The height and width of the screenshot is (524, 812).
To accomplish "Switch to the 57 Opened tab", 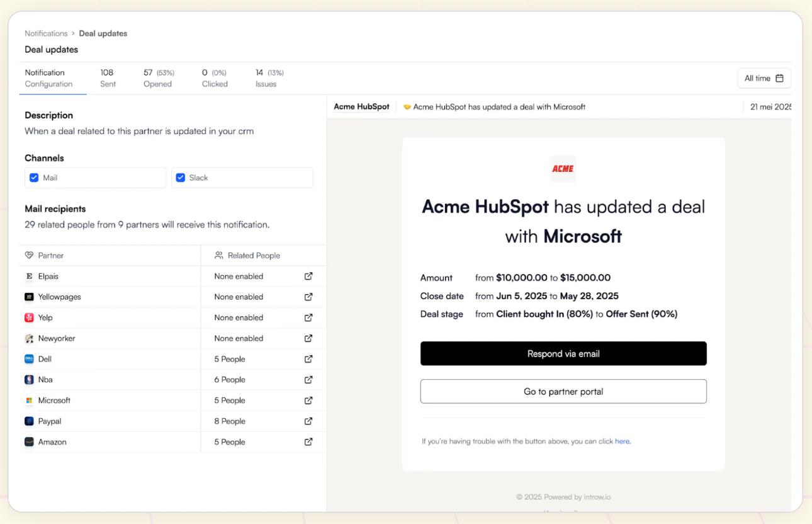I will [159, 78].
